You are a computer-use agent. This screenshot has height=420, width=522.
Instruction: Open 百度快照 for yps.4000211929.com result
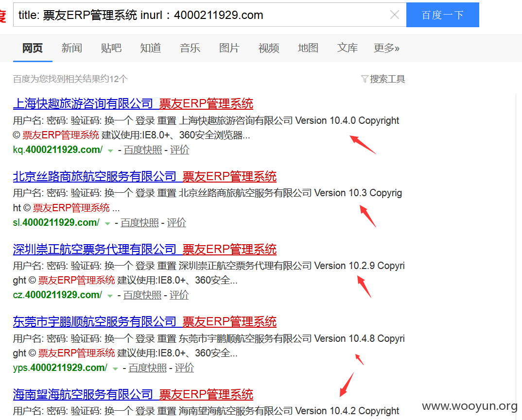point(147,368)
